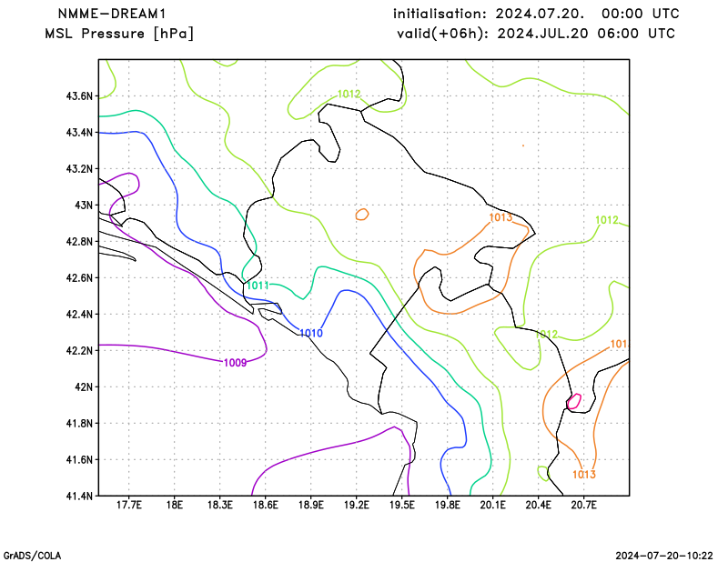Click the 41.8N latitude label
The height and width of the screenshot is (562, 728).
[79, 423]
